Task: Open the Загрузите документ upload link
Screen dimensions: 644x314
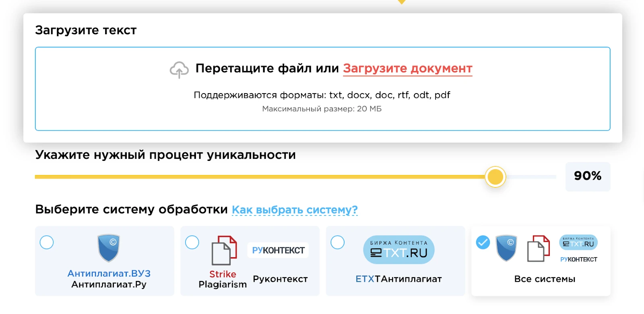Action: point(407,69)
